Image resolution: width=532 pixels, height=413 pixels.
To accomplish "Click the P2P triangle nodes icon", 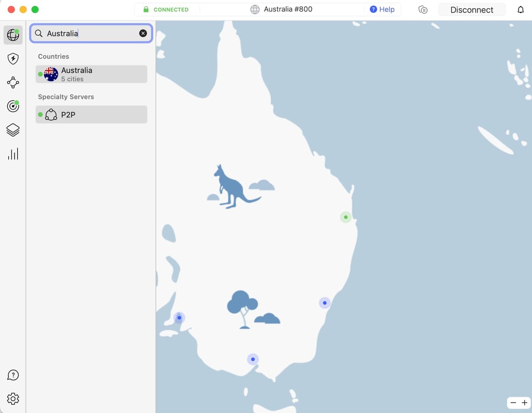I will pyautogui.click(x=51, y=114).
